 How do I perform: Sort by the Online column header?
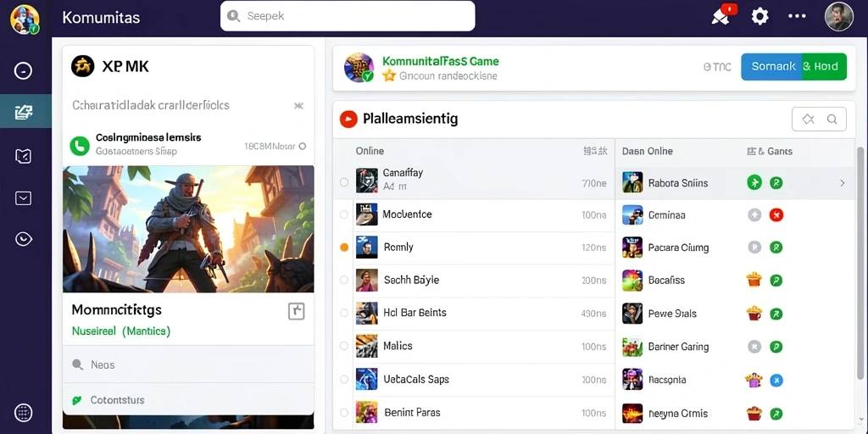click(x=370, y=151)
